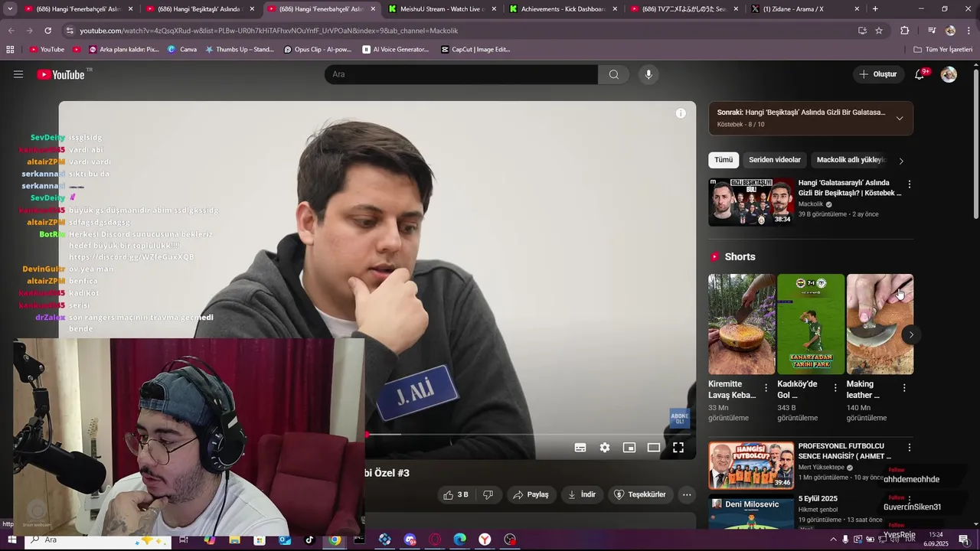This screenshot has height=551, width=980.
Task: Open the Canva bookmark
Action: point(182,49)
